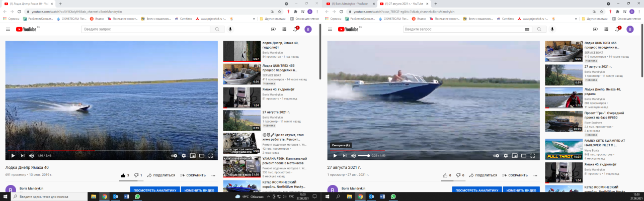This screenshot has height=201, width=644.
Task: Adjust volume slider in "27 августа 2021 г." player
Action: 363,156
